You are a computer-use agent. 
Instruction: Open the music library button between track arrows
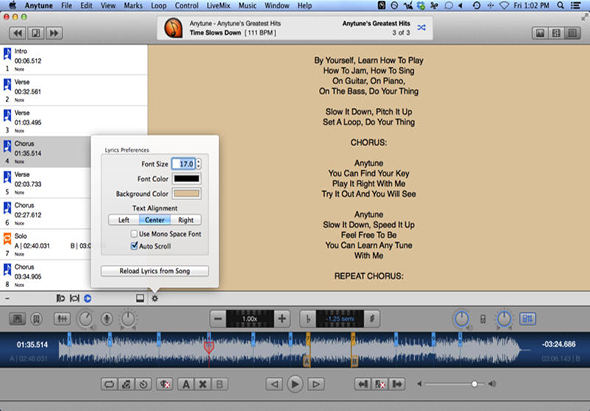(x=36, y=33)
